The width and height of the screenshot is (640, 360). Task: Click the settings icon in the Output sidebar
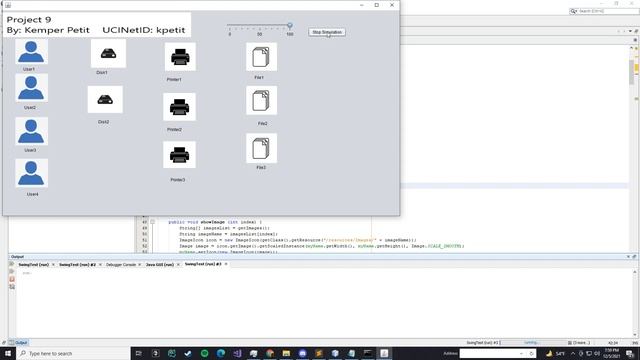[x=12, y=287]
